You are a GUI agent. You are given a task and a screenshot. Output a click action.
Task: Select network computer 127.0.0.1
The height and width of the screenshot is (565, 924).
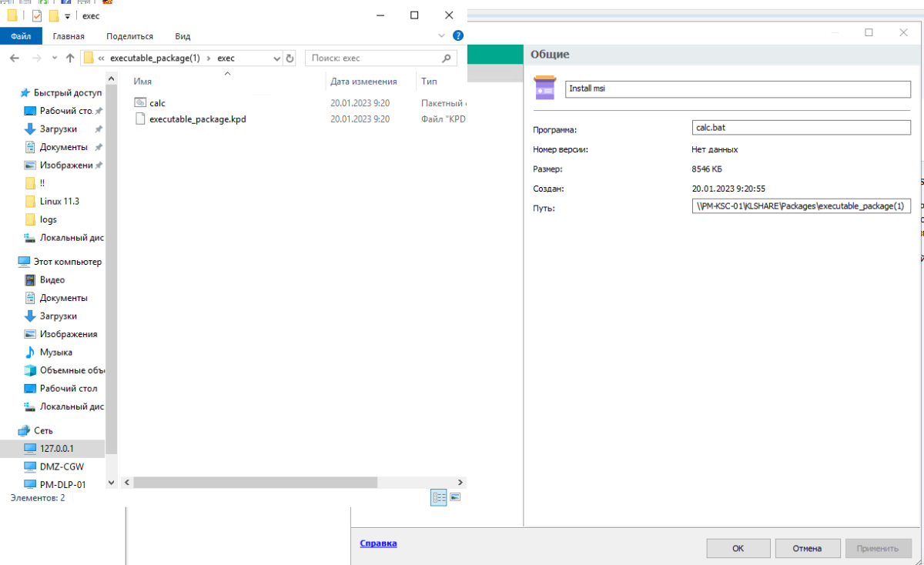coord(56,449)
